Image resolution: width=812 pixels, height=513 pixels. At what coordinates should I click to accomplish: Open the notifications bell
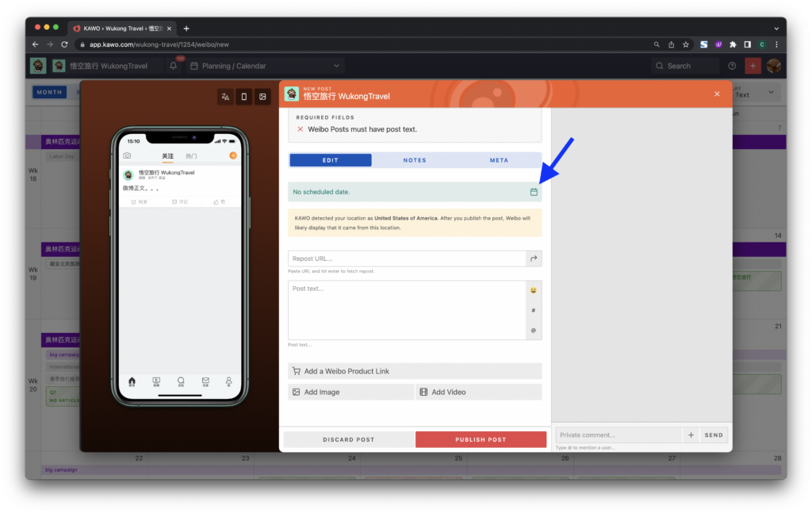pyautogui.click(x=174, y=66)
